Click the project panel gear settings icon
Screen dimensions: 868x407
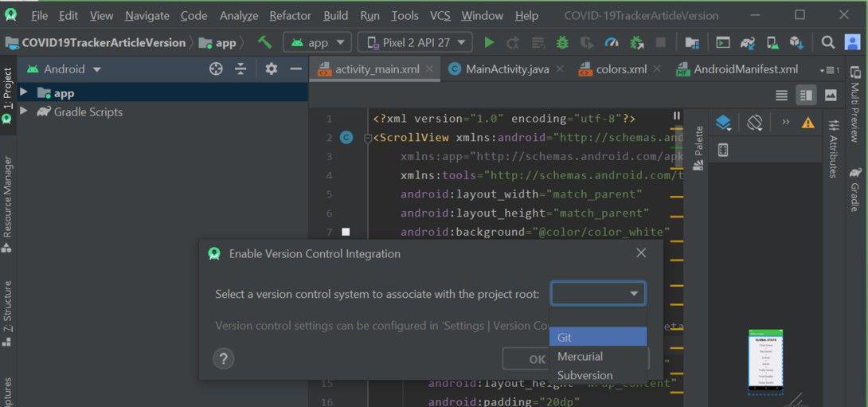tap(271, 69)
